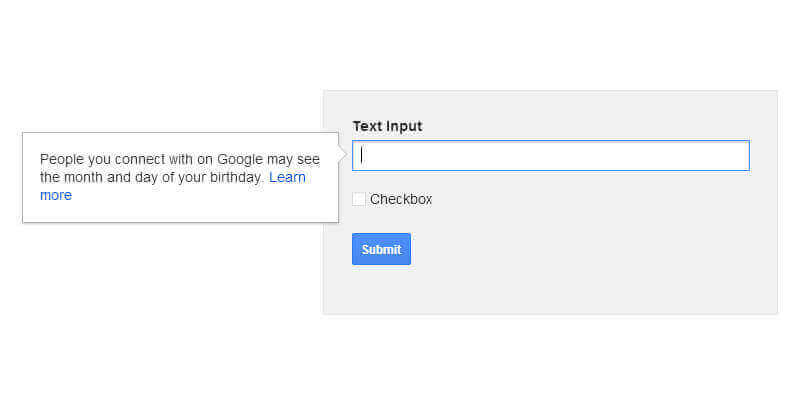800x400 pixels.
Task: Open the Learn more link
Action: [x=287, y=178]
